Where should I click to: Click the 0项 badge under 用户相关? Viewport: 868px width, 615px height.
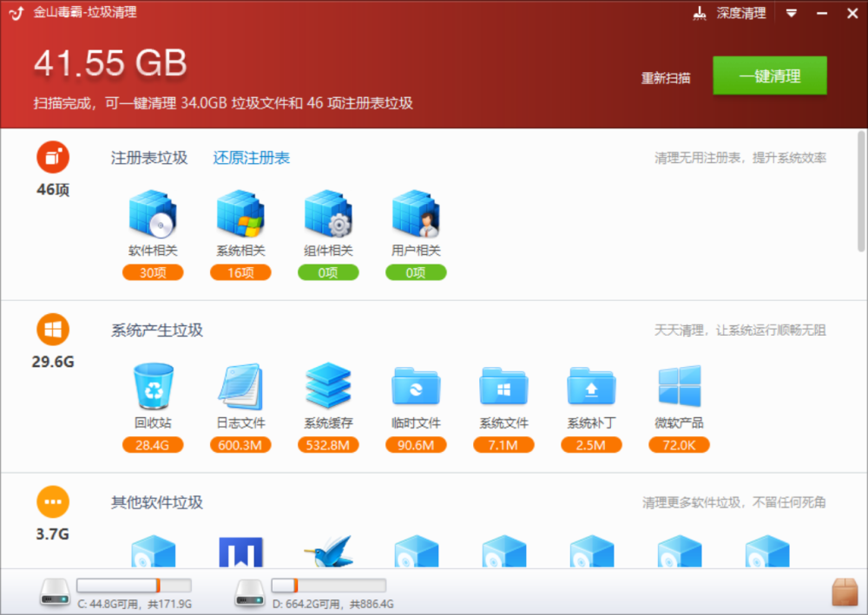(x=416, y=272)
